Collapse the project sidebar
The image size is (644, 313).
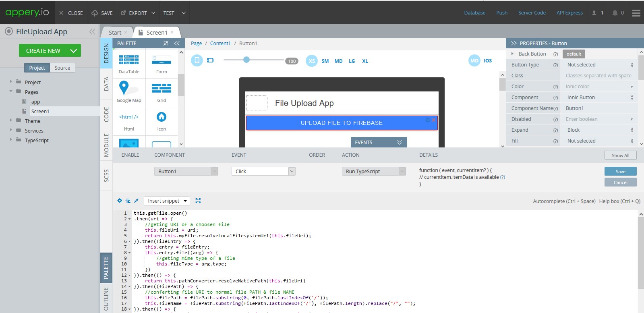[92, 31]
